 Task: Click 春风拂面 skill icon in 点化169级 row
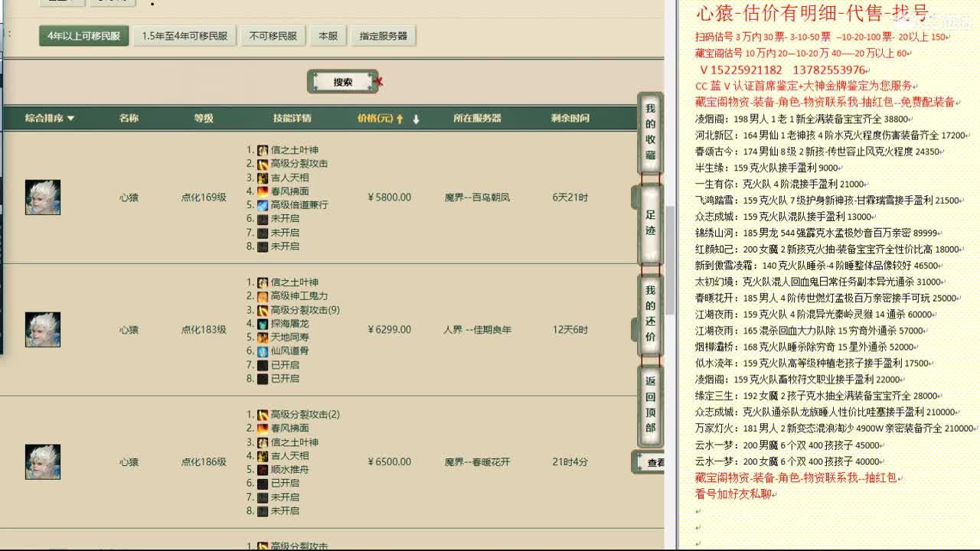pos(263,191)
